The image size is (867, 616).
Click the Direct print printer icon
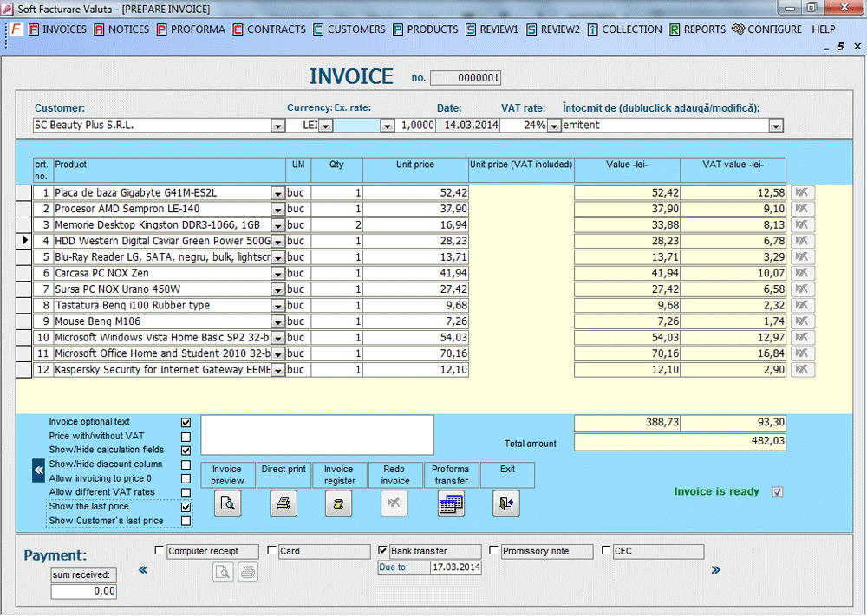click(284, 503)
